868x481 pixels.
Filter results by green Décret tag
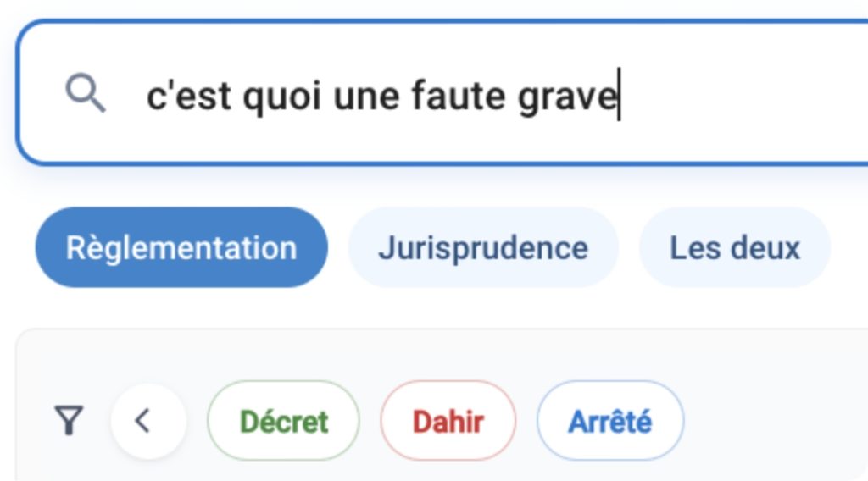(x=283, y=421)
